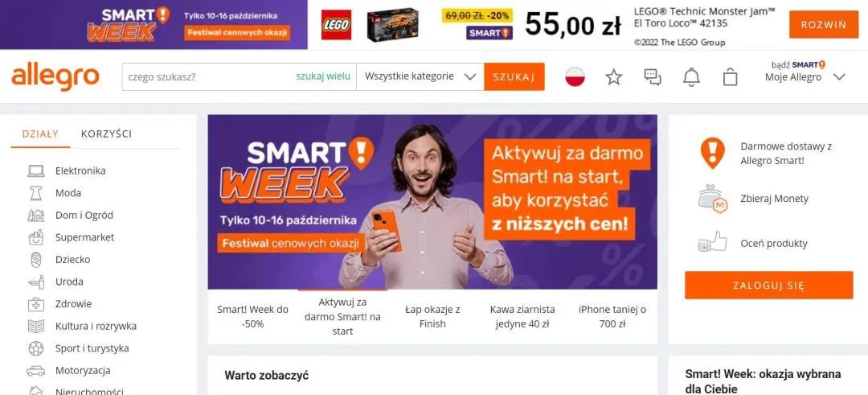Click the ZALOGUJ SIĘ button
Screen dimensions: 868x395
tap(769, 286)
